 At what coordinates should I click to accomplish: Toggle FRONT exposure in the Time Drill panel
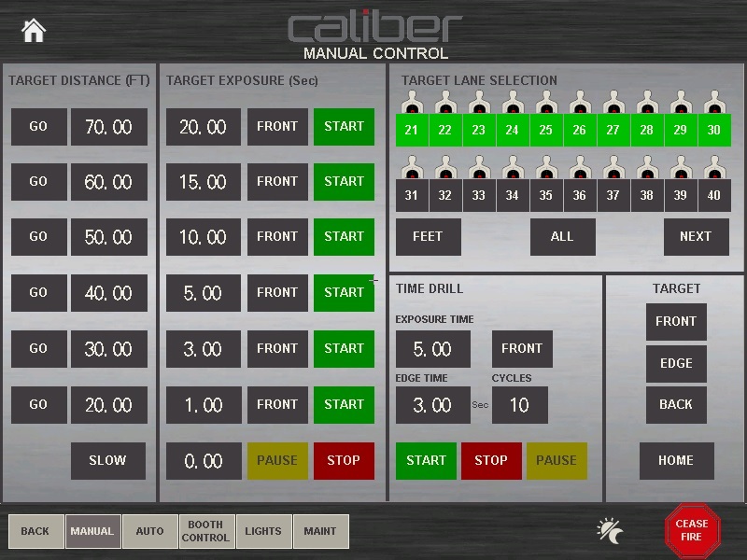click(x=522, y=348)
